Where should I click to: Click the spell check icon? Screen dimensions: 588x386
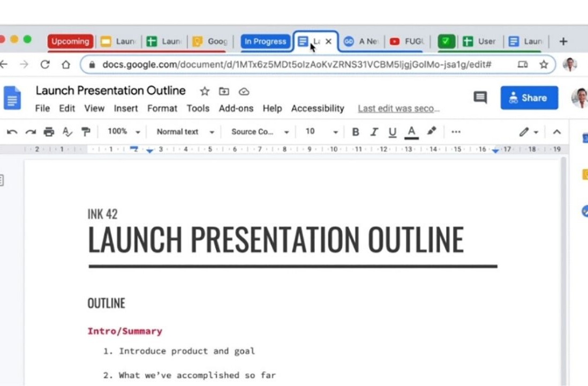67,132
